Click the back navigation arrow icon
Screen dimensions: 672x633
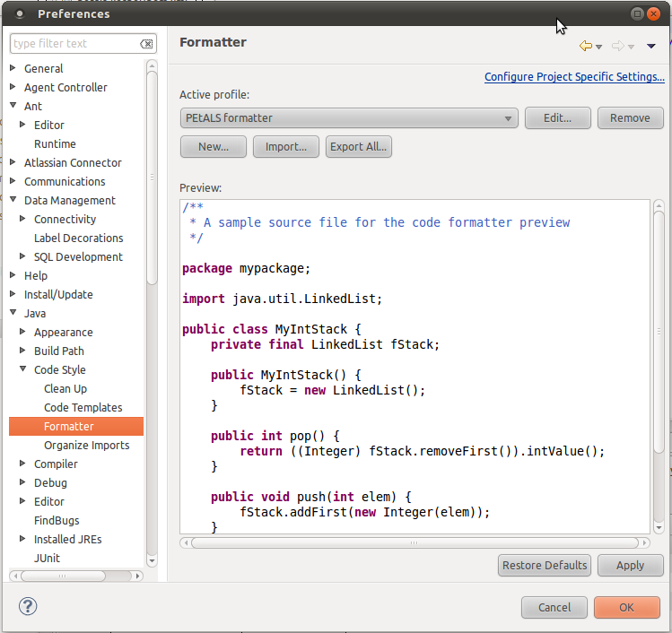coord(585,46)
